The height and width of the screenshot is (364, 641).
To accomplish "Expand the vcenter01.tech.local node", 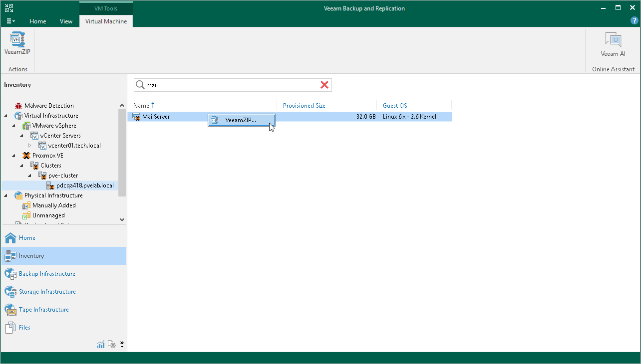I will click(x=30, y=146).
